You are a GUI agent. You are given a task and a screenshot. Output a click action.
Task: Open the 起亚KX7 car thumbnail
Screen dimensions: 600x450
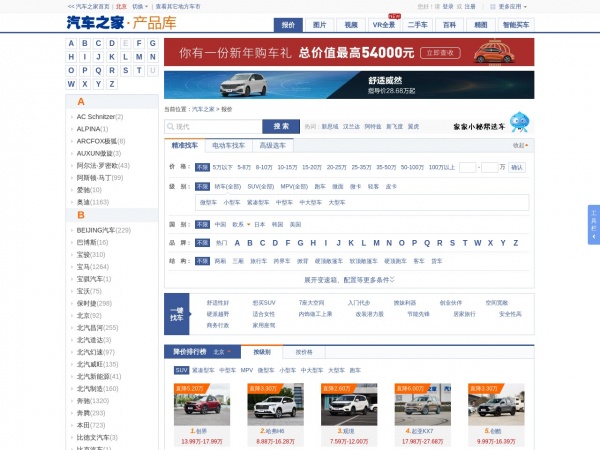(x=423, y=404)
